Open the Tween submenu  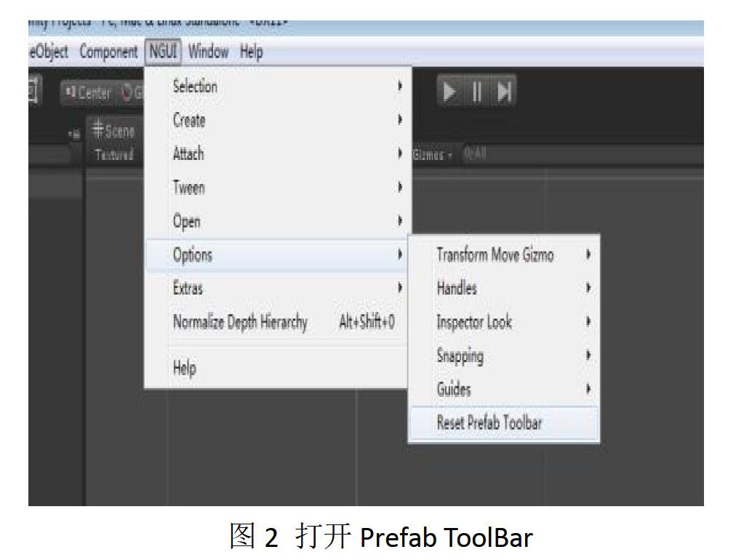[278, 188]
